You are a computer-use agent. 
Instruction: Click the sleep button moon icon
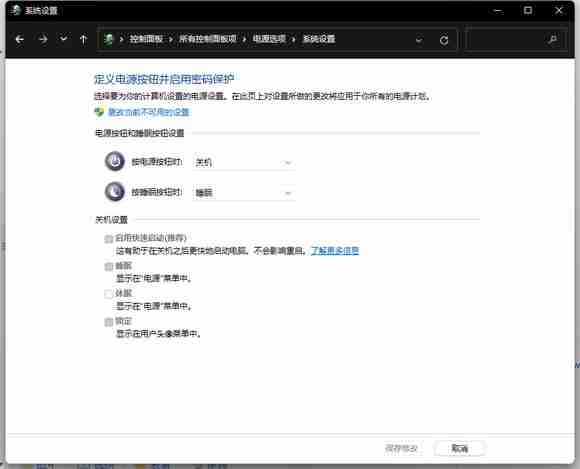[115, 192]
